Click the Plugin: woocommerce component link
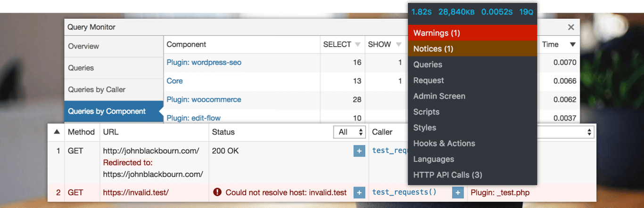The height and width of the screenshot is (208, 644). (x=204, y=99)
